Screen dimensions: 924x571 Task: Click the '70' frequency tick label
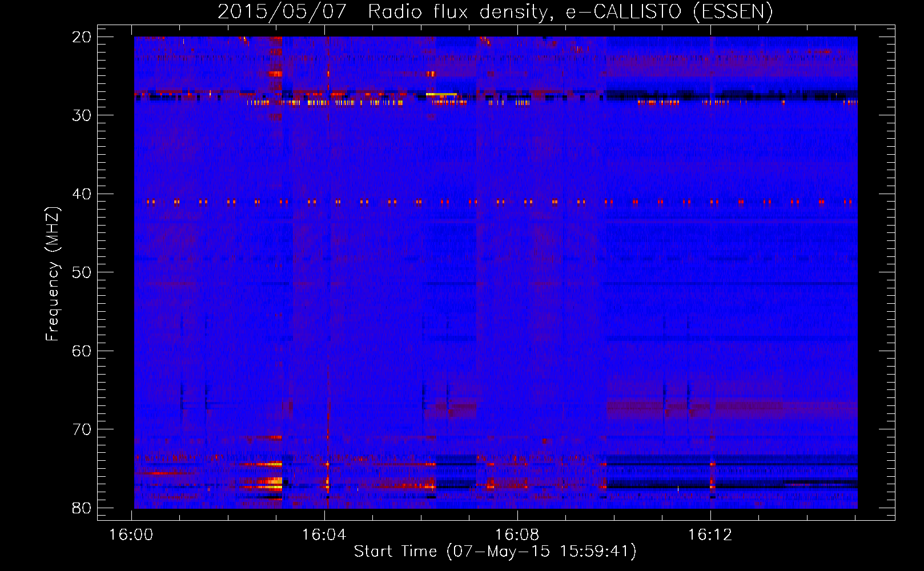pyautogui.click(x=82, y=429)
